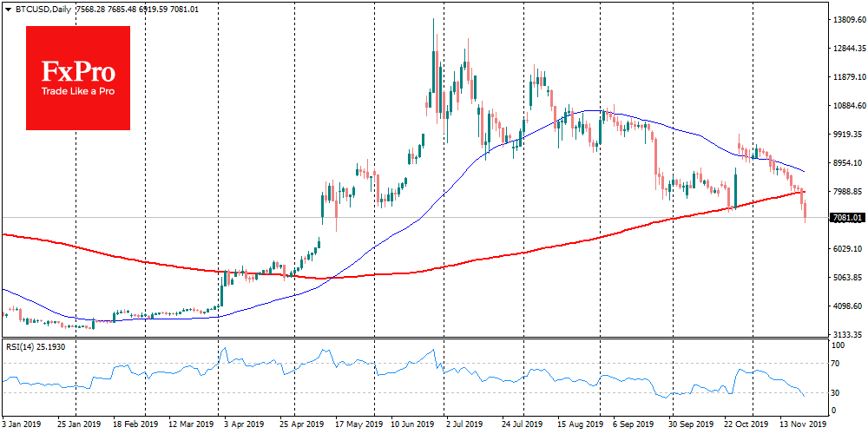The image size is (868, 434).
Task: Click the FxPro logo
Action: (x=78, y=78)
